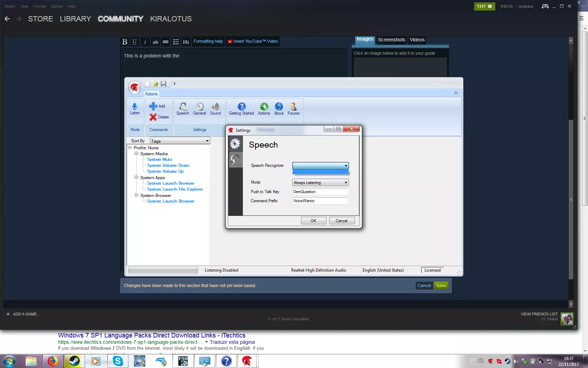Viewport: 588px width, 368px height.
Task: Insert a link with the chain icon
Action: [166, 42]
